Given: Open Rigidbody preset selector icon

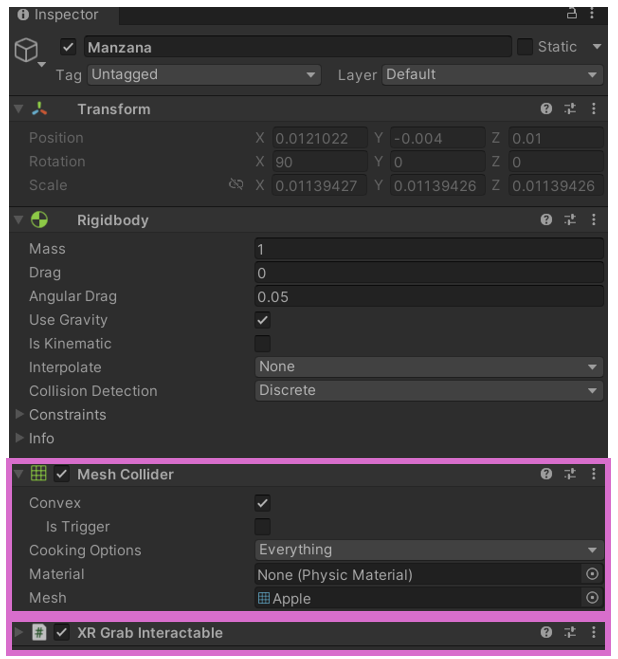Looking at the screenshot, I should click(570, 219).
